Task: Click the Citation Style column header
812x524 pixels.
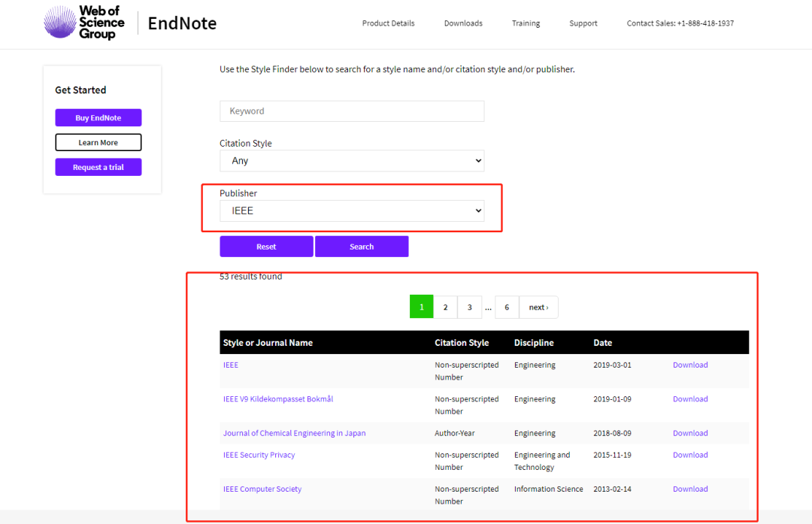Action: (462, 343)
